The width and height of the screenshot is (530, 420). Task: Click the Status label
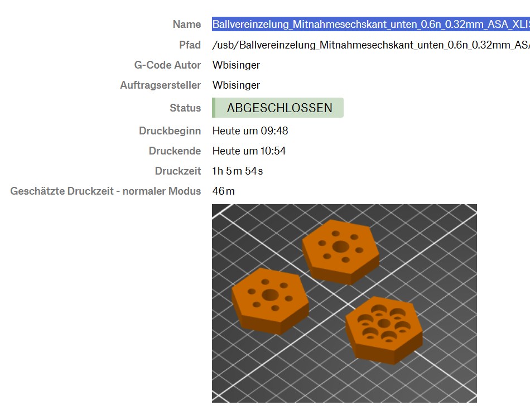tap(185, 108)
